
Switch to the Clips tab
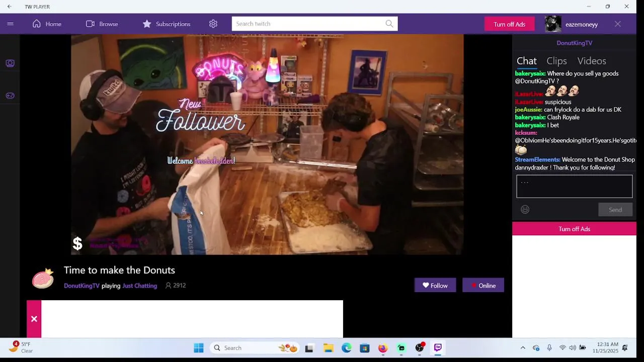[x=556, y=61]
